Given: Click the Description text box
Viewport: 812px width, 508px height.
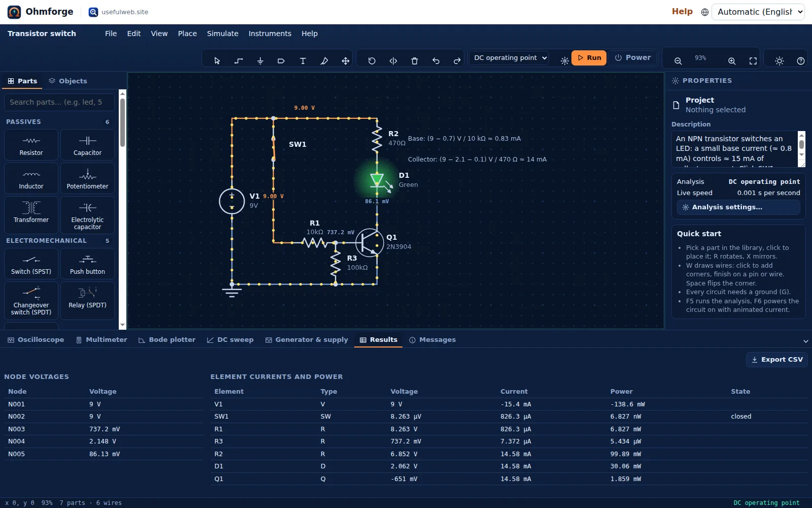Looking at the screenshot, I should (x=738, y=149).
